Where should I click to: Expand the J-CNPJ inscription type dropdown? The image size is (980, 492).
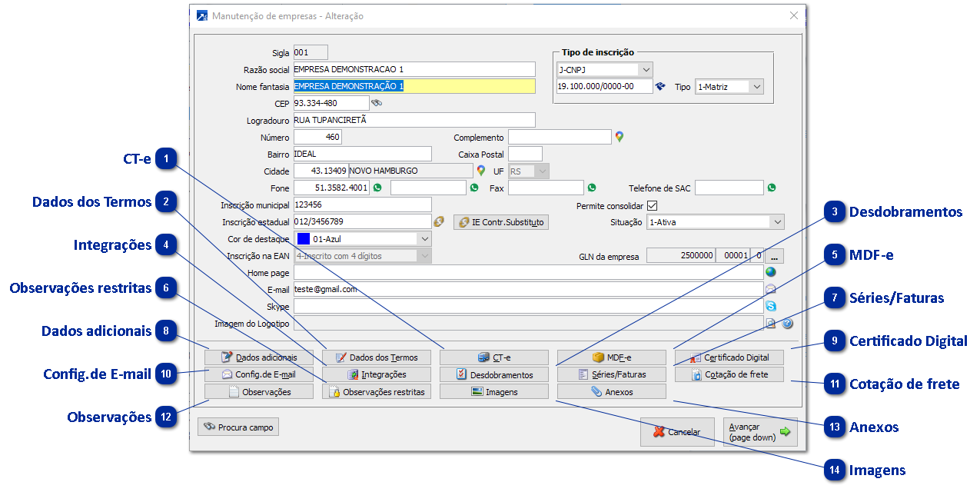click(645, 70)
